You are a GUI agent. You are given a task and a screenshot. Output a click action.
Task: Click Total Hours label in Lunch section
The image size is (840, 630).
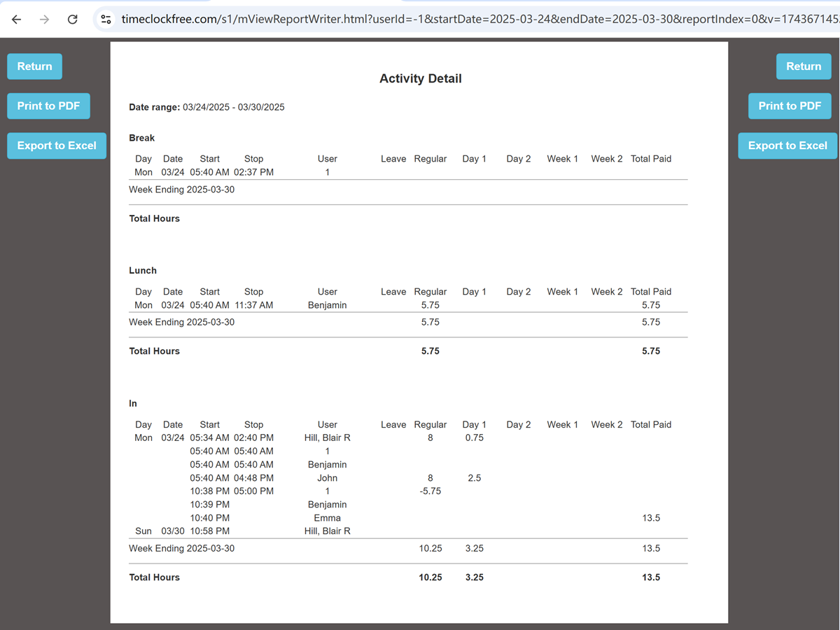(155, 351)
